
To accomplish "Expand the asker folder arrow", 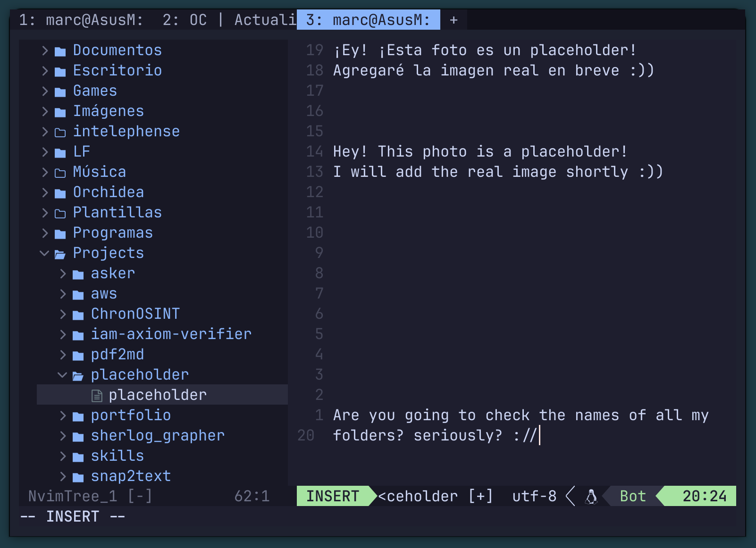I will [63, 273].
